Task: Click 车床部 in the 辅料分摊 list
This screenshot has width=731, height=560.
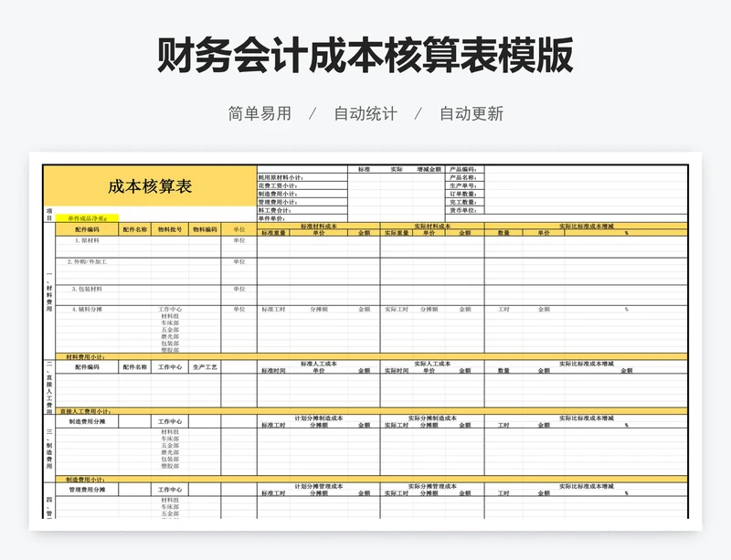Action: 170,322
